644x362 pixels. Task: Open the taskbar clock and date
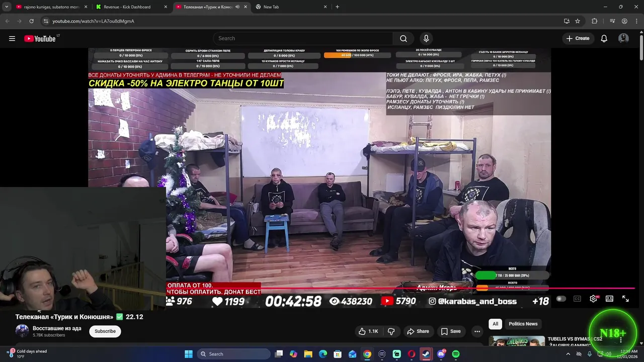pos(628,354)
